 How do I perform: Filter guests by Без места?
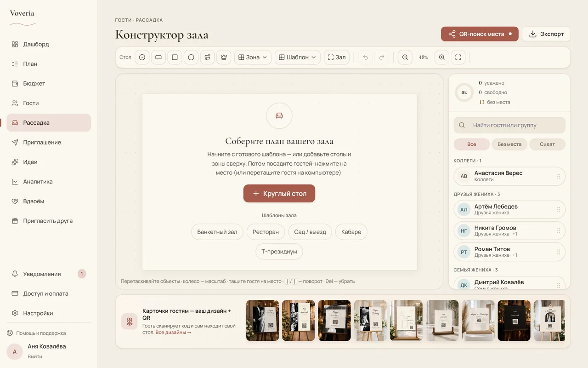[x=509, y=144]
